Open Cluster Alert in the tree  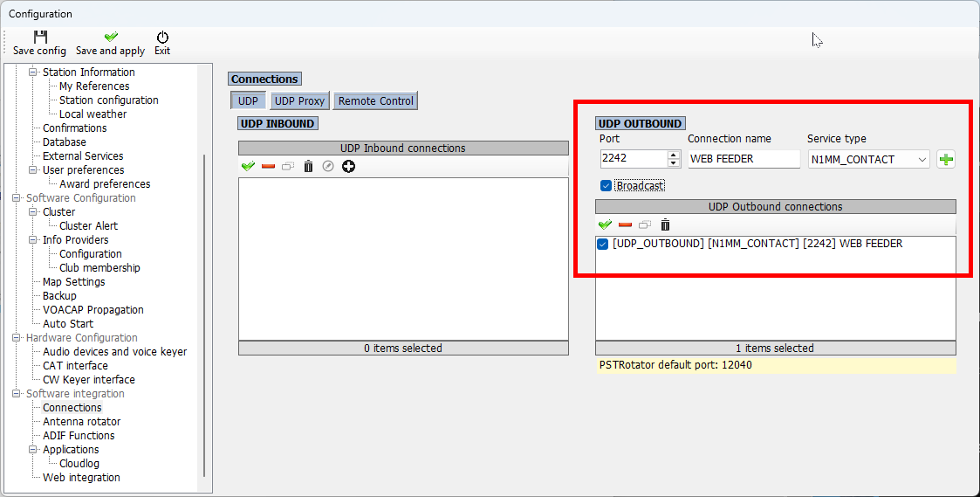(88, 226)
